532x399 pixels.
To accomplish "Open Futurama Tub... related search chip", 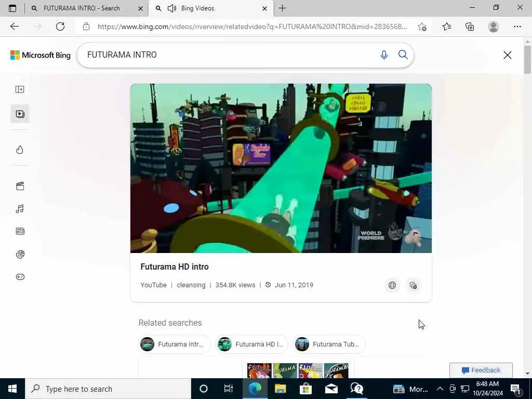I will [329, 344].
